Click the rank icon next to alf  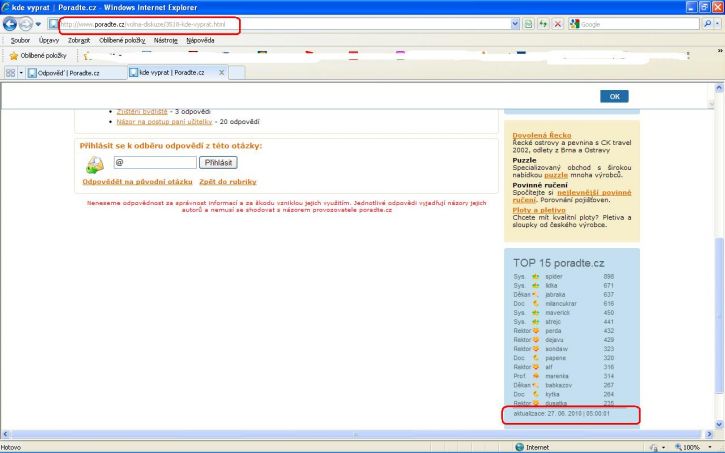535,367
